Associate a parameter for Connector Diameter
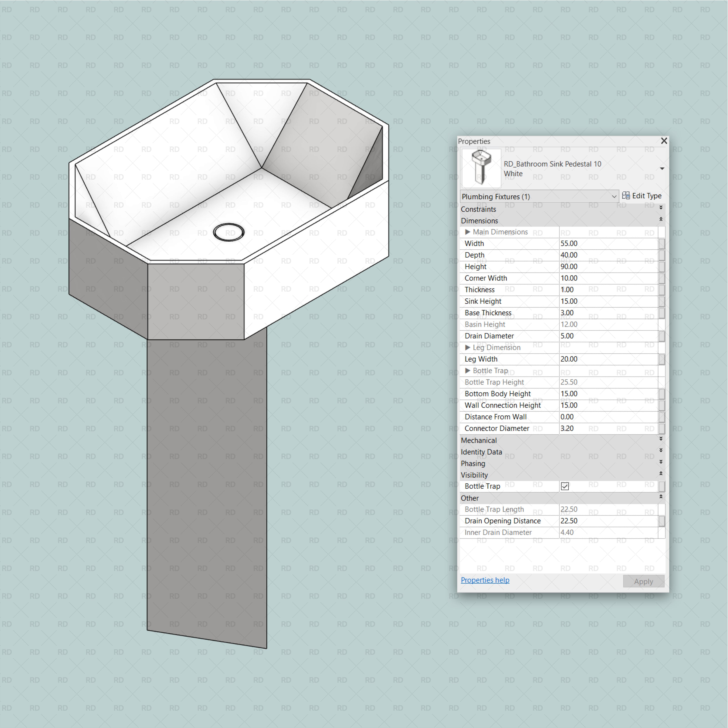728x728 pixels. coord(662,428)
